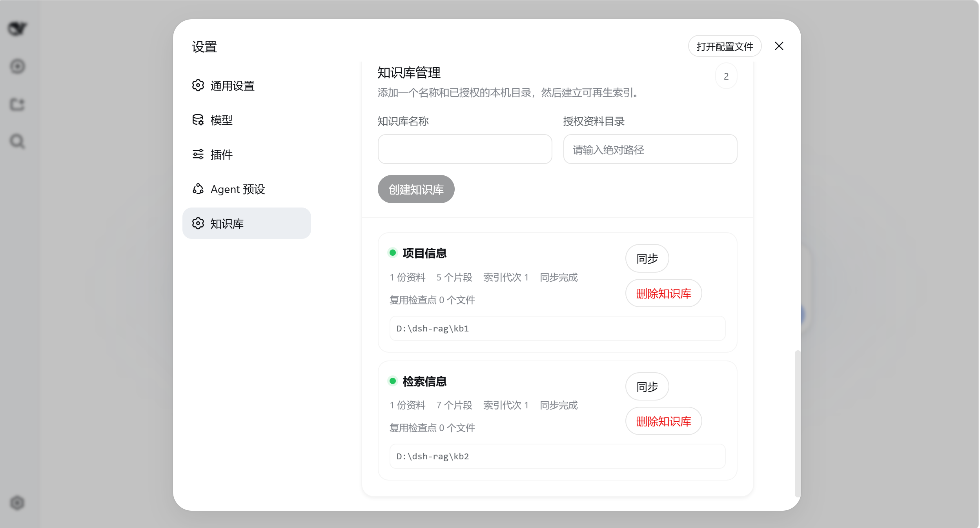
Task: Sync the 检索信息 knowledge base
Action: click(647, 386)
